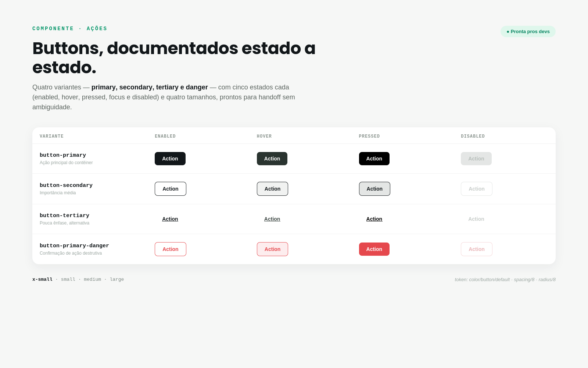
Task: Click 'Confirmação de ação destrutiva' description
Action: click(x=71, y=253)
